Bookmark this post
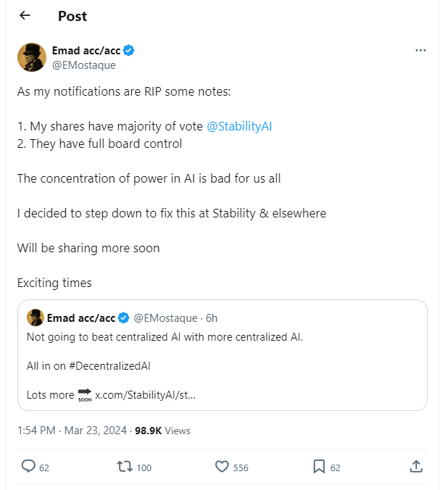 [319, 467]
